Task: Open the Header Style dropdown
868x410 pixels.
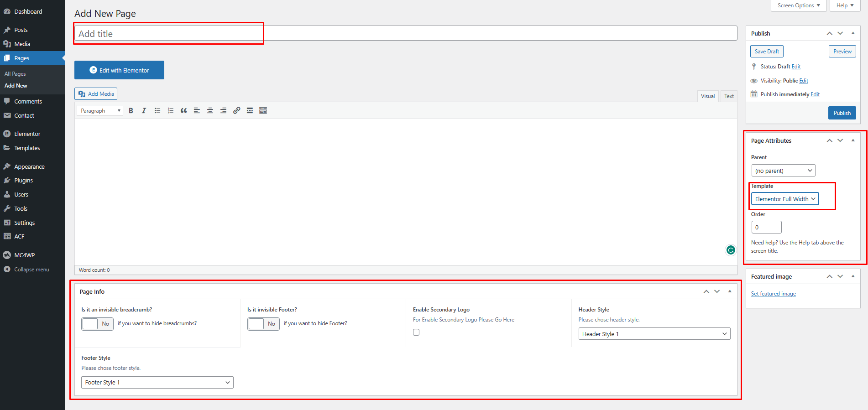Action: point(654,334)
